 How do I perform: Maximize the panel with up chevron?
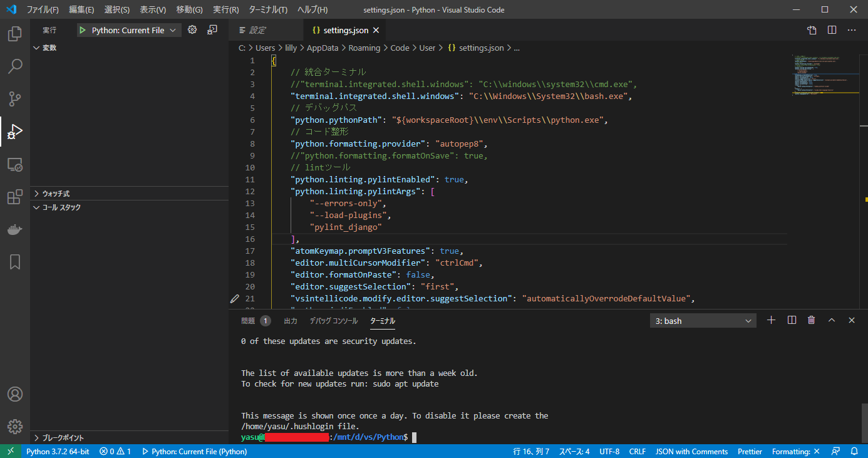(x=832, y=320)
